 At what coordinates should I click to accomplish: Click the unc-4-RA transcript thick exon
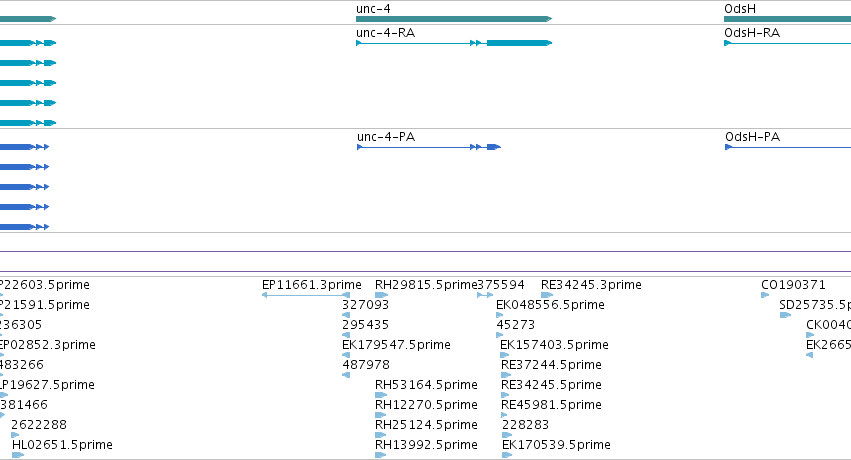(x=519, y=43)
